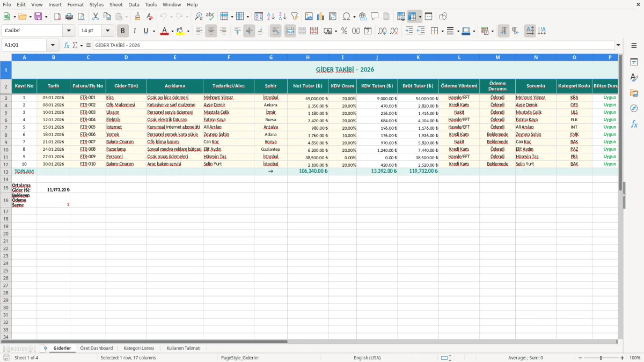Open sidebar Styles panel

(x=634, y=77)
